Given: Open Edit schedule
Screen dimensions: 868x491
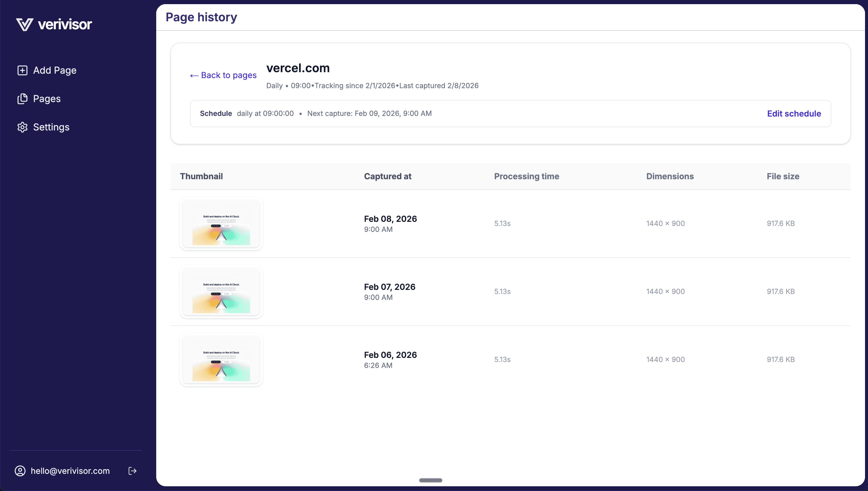Looking at the screenshot, I should tap(794, 113).
